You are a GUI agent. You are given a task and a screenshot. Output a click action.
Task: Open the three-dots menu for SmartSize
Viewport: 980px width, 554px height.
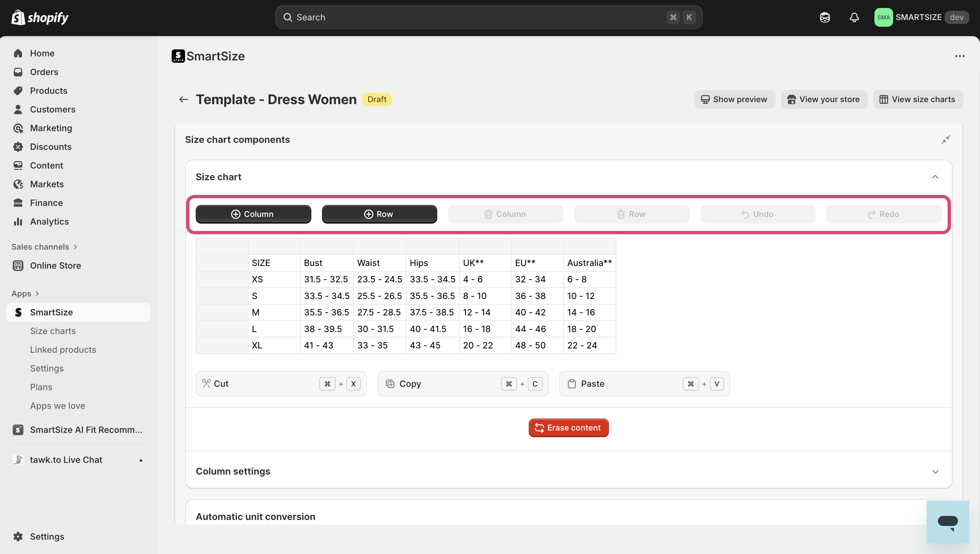(959, 56)
